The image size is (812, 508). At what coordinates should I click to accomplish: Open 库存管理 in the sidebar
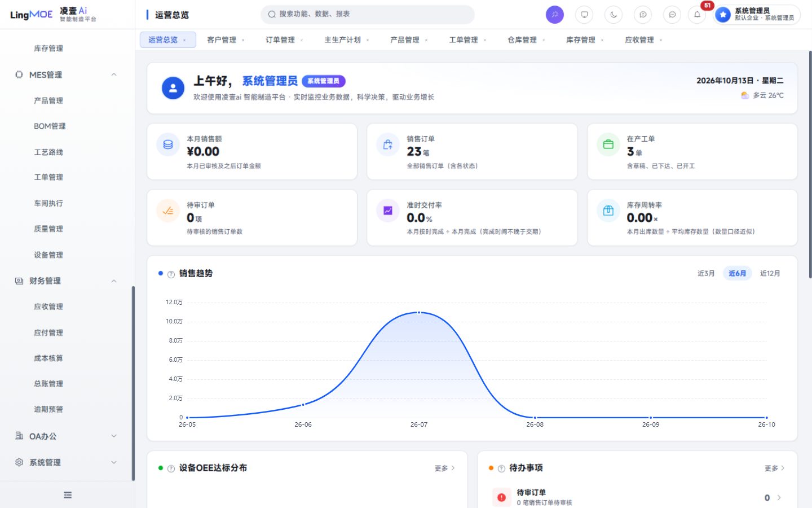pyautogui.click(x=48, y=49)
